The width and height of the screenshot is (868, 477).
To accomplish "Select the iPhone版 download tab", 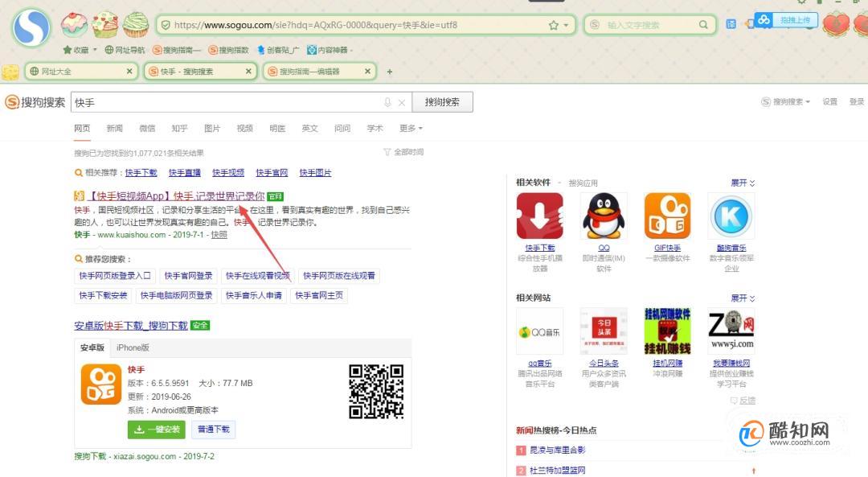I will [133, 347].
